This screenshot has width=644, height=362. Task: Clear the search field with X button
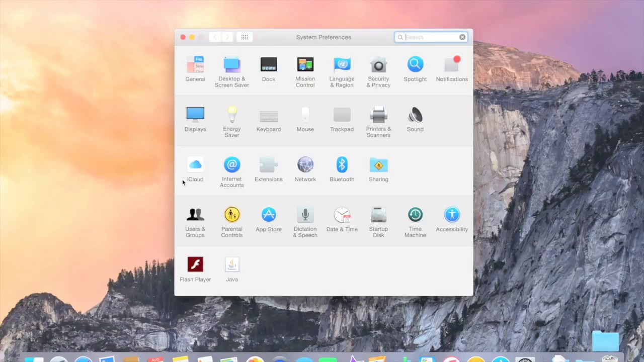[462, 37]
